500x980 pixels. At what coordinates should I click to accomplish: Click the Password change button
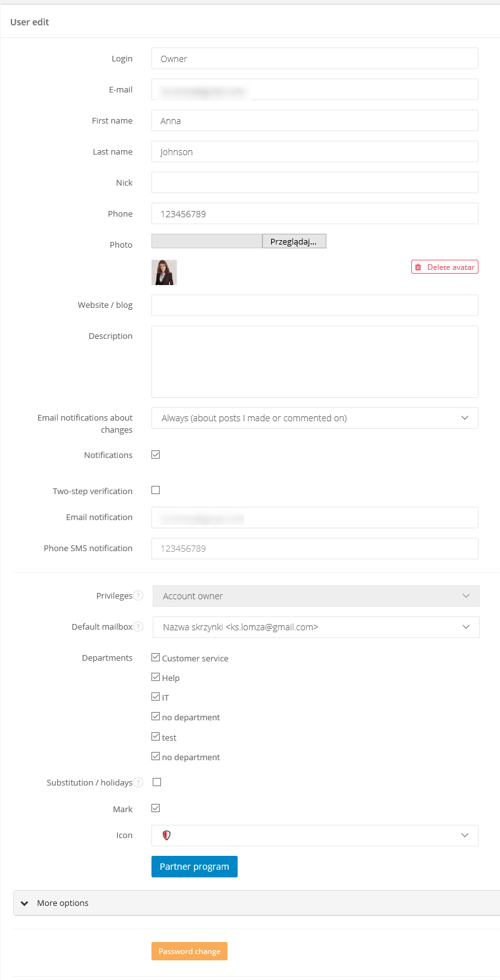pyautogui.click(x=189, y=951)
